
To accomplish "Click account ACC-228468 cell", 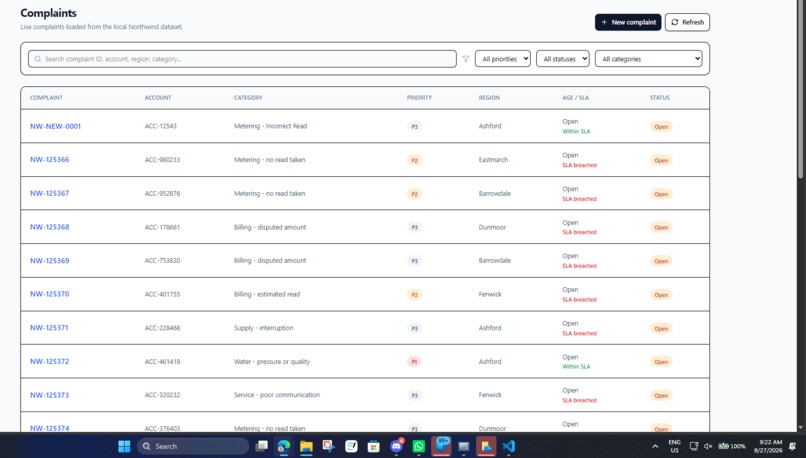I will [x=162, y=328].
